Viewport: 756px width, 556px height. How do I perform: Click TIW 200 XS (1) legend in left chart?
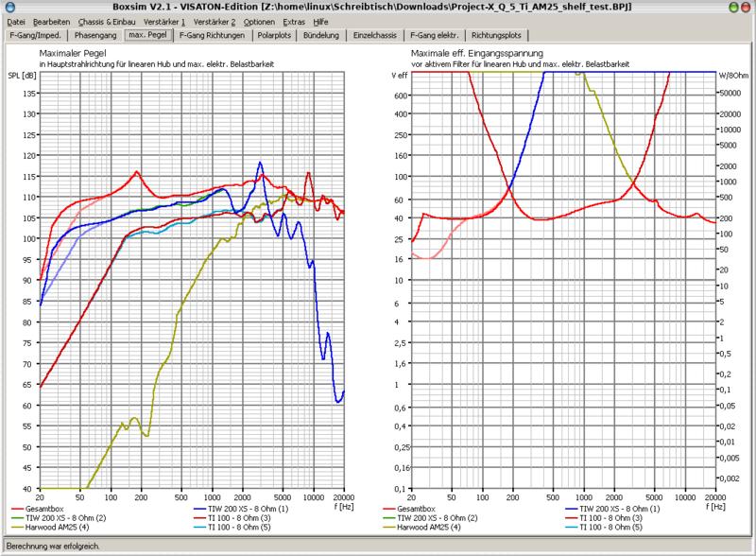point(241,509)
